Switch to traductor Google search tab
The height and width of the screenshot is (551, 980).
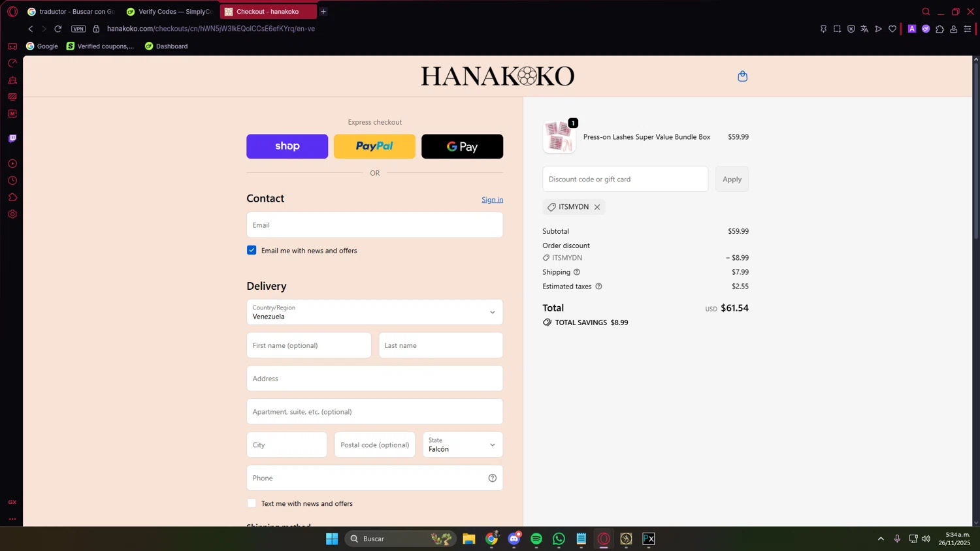[x=71, y=12]
